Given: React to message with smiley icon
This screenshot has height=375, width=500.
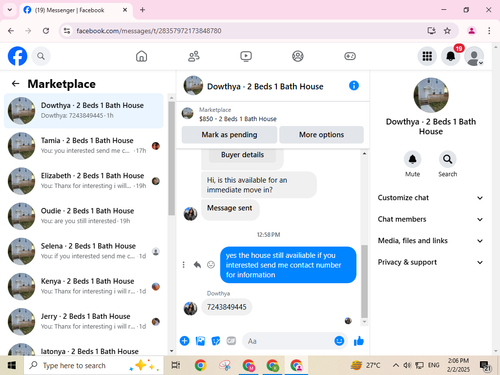Looking at the screenshot, I should coord(211,265).
